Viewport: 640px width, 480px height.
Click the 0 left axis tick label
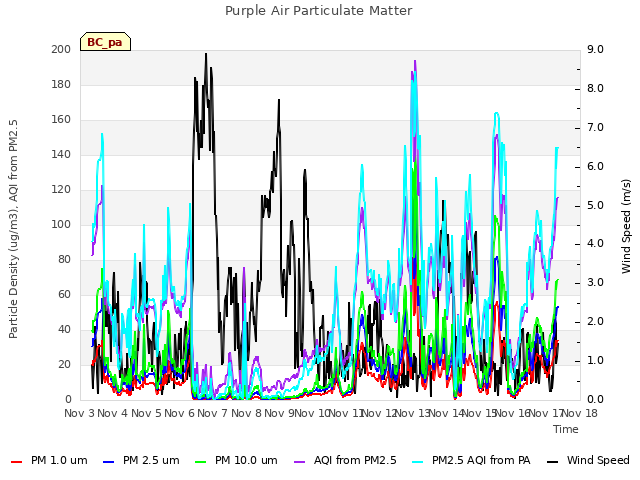click(68, 400)
